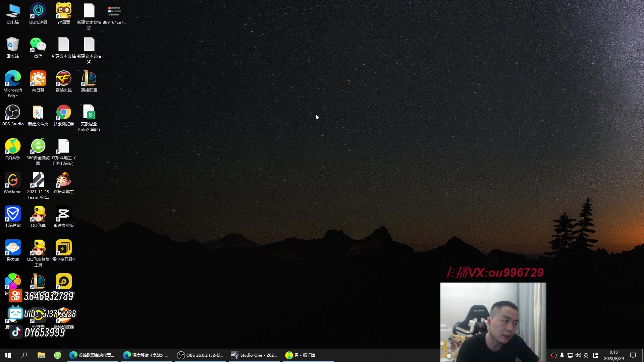Toggle the microphone tray icon
Image resolution: width=644 pixels, height=362 pixels.
[562, 355]
